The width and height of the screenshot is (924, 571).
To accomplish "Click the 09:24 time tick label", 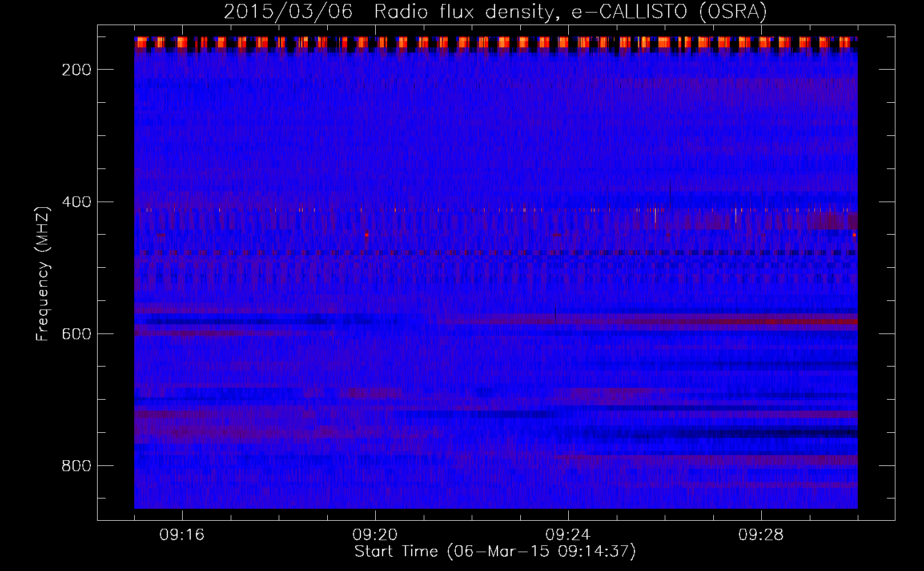I will [568, 535].
